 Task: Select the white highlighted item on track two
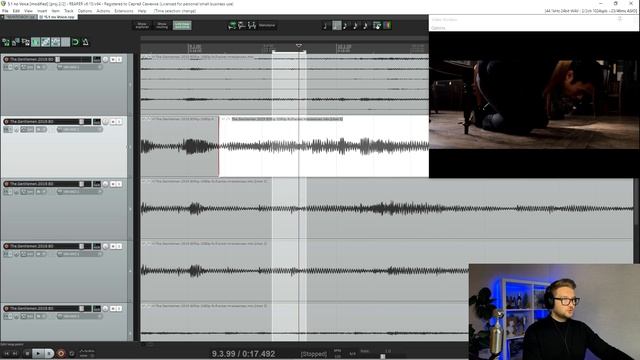click(324, 146)
